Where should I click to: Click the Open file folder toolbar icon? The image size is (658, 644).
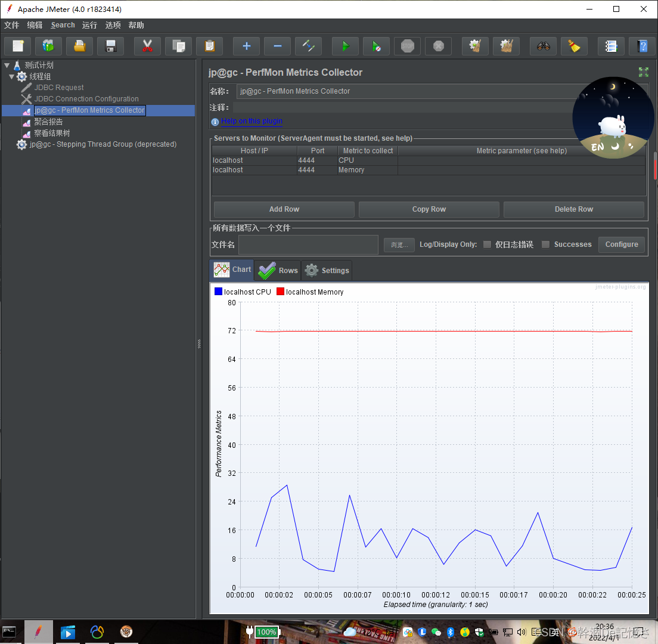pyautogui.click(x=80, y=46)
